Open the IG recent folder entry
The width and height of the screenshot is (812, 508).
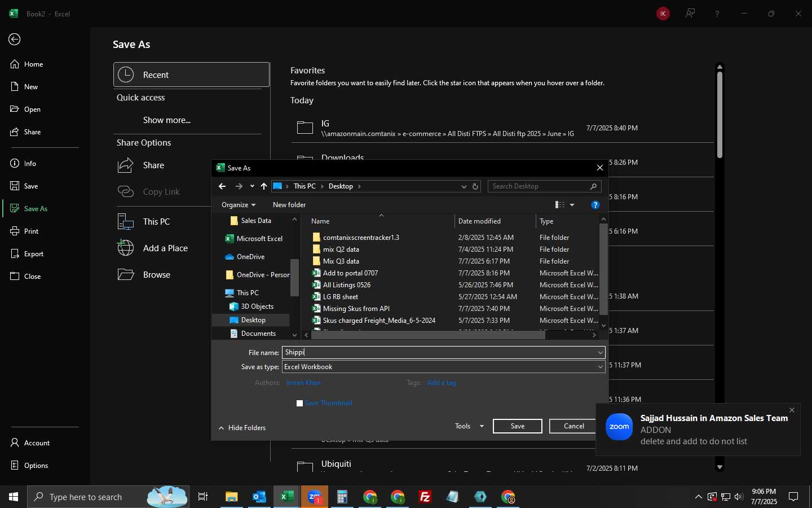point(502,128)
